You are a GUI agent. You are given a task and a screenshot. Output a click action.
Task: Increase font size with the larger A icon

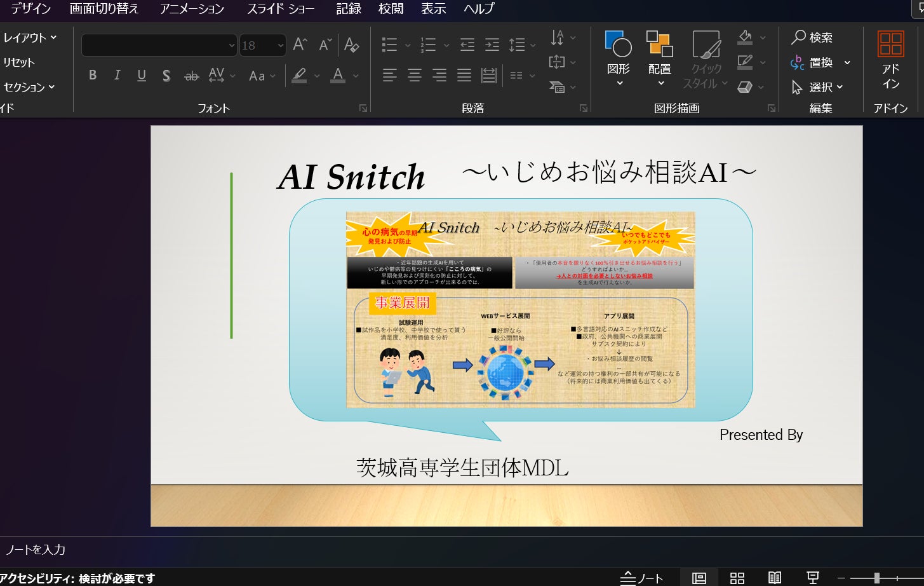tap(300, 44)
